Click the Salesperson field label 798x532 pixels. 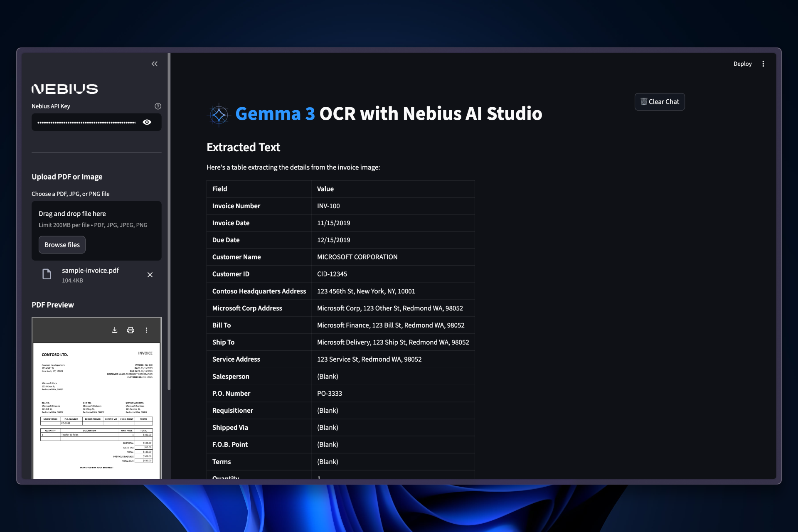(x=231, y=376)
